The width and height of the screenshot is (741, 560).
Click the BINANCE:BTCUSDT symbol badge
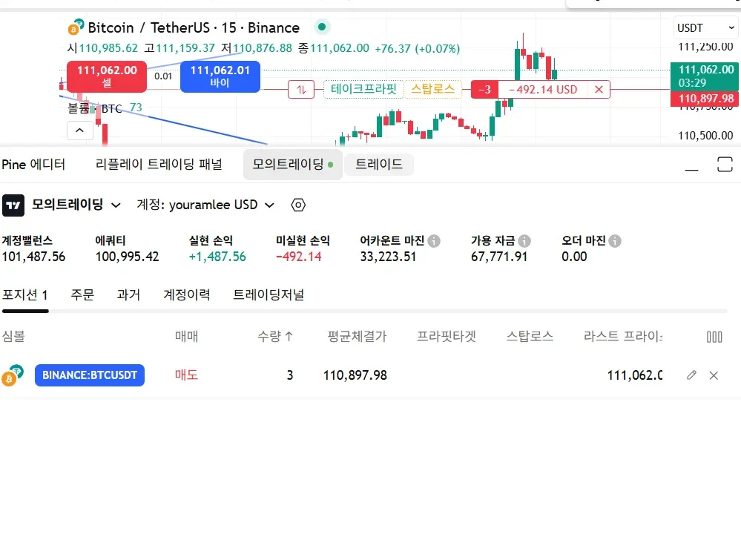(90, 375)
